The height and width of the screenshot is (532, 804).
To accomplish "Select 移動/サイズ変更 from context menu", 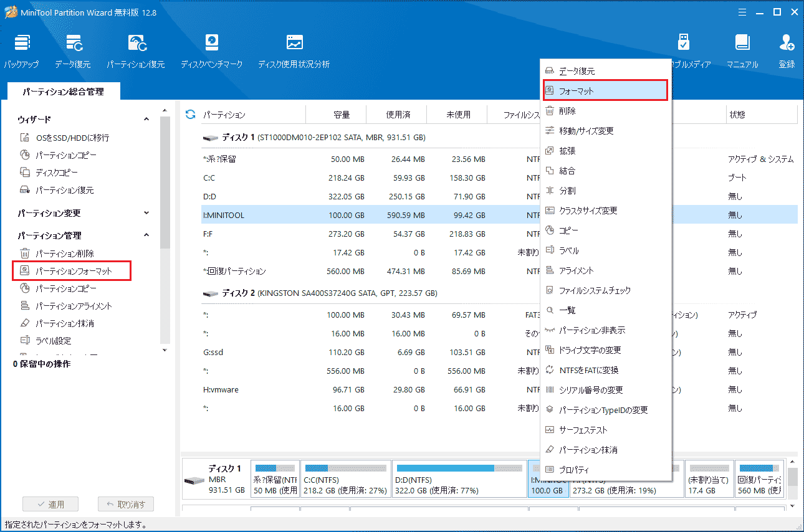I will 606,131.
